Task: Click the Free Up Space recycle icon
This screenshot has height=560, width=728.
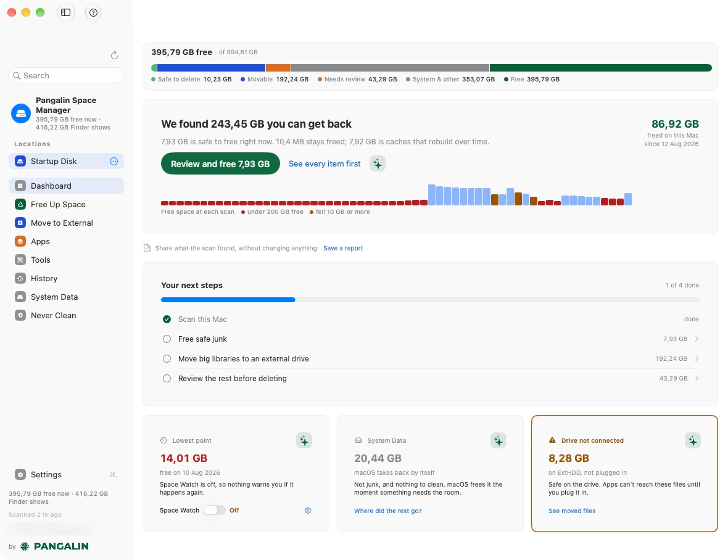Action: 20,204
